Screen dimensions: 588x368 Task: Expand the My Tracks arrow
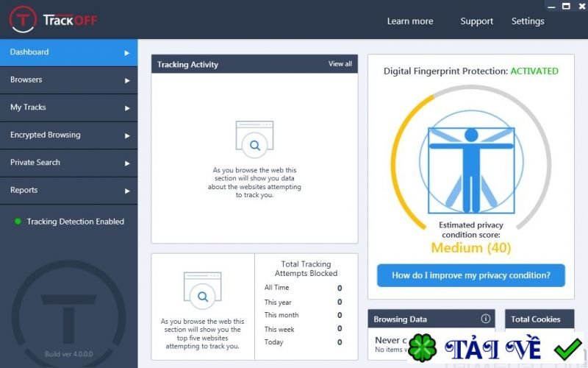pyautogui.click(x=127, y=108)
